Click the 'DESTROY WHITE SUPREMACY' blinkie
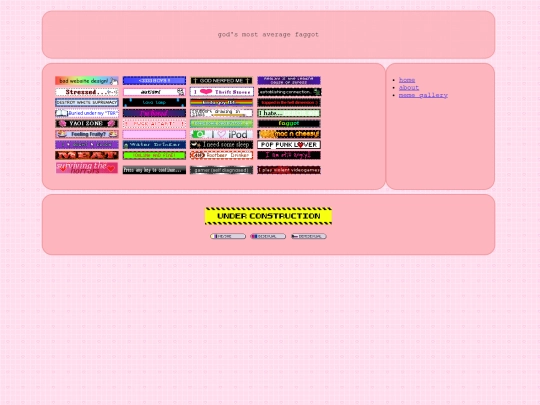540x405 pixels. (87, 102)
